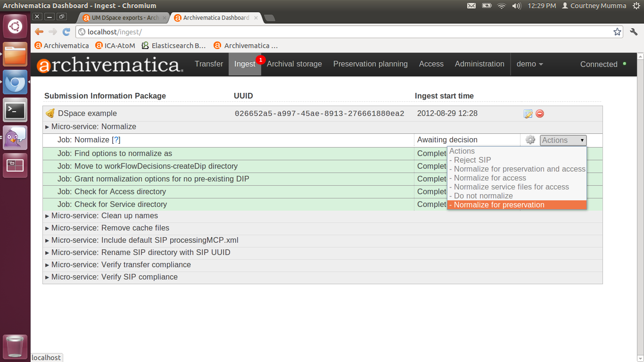644x362 pixels.
Task: Click the browser back arrow
Action: [39, 32]
